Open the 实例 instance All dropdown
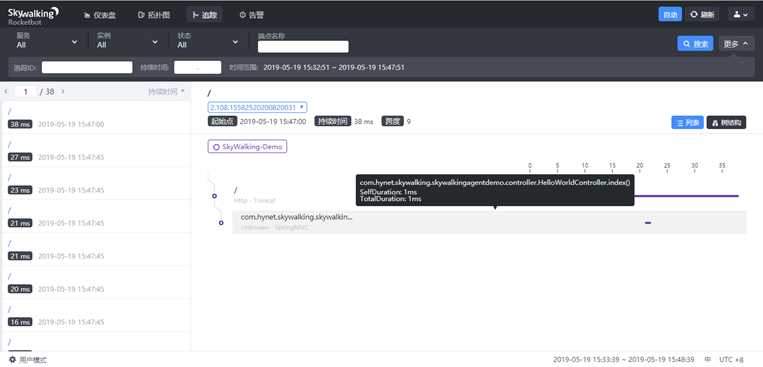The width and height of the screenshot is (763, 367). 127,41
